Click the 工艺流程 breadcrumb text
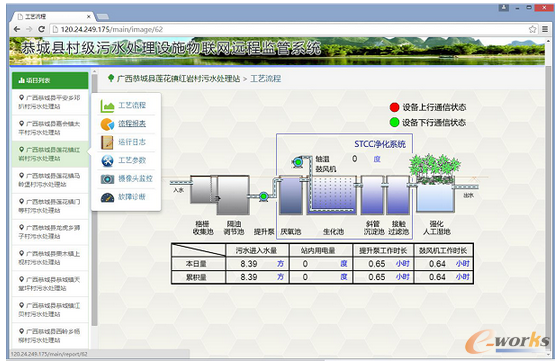This screenshot has width=560, height=364. 265,79
